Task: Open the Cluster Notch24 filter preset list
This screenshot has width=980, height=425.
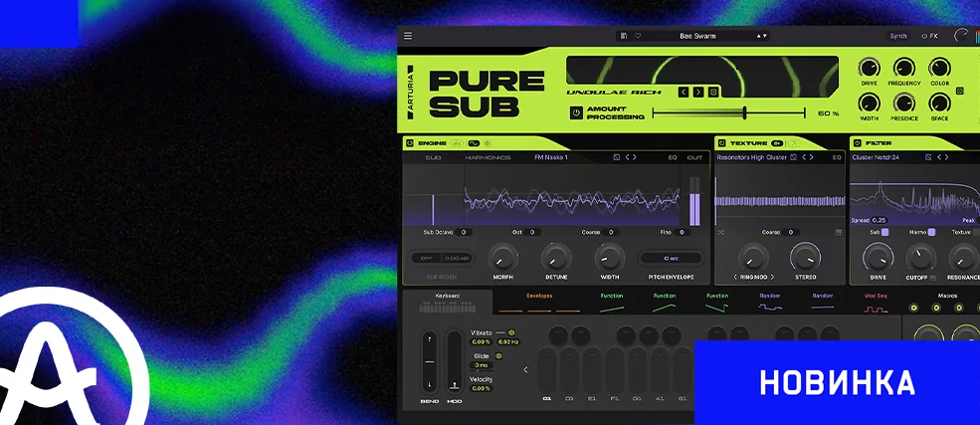Action: (x=876, y=157)
